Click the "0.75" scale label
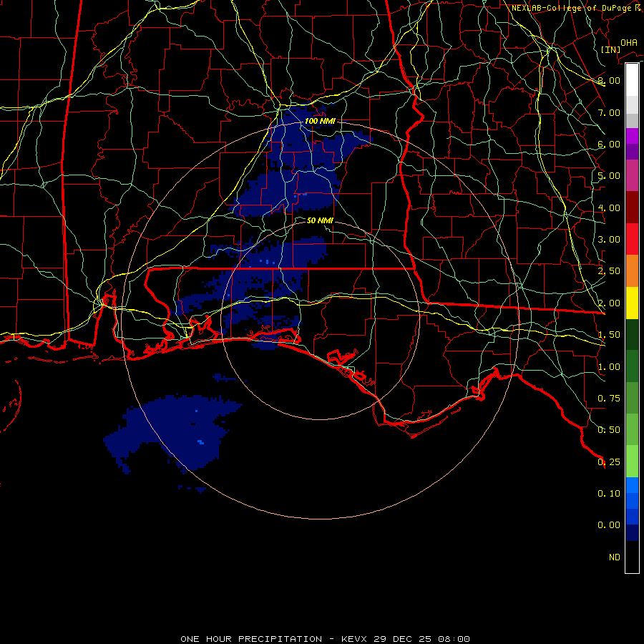The image size is (644, 644). (609, 399)
